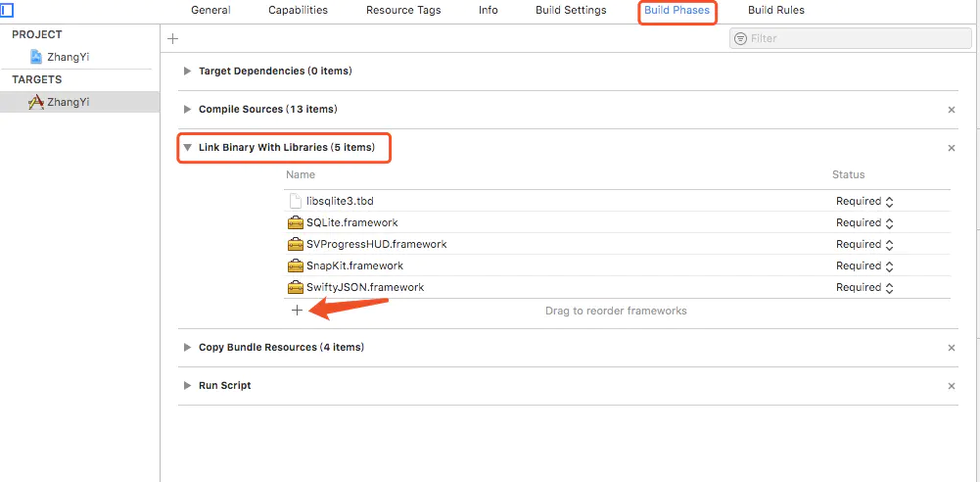
Task: Add a library with the plus button
Action: (297, 311)
